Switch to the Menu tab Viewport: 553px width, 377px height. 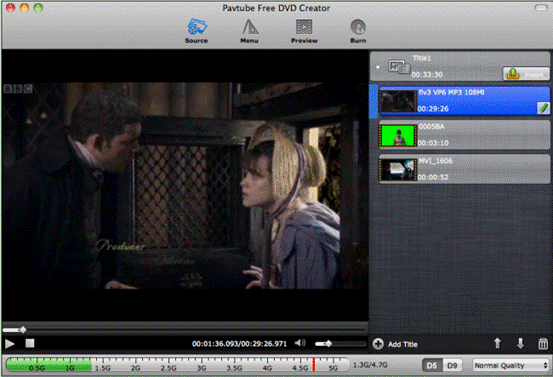pos(249,31)
